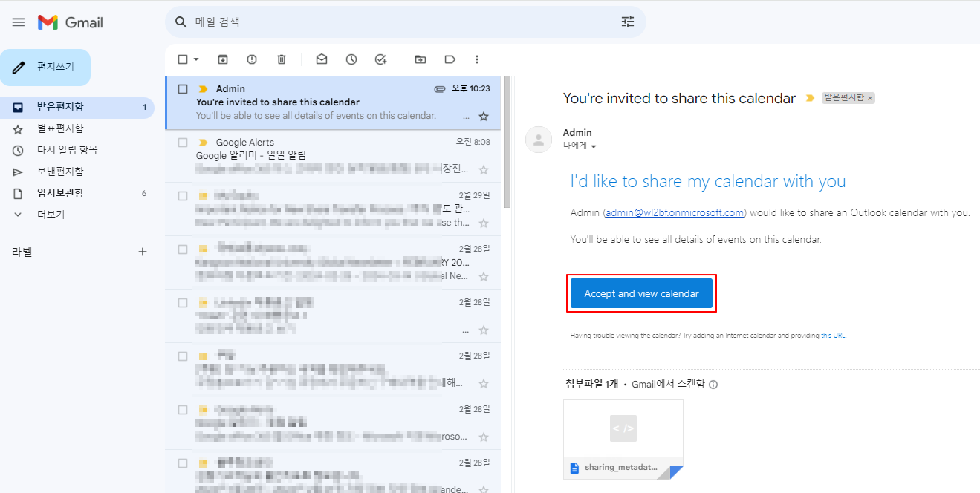980x493 pixels.
Task: Click Accept and view calendar button
Action: coord(641,293)
